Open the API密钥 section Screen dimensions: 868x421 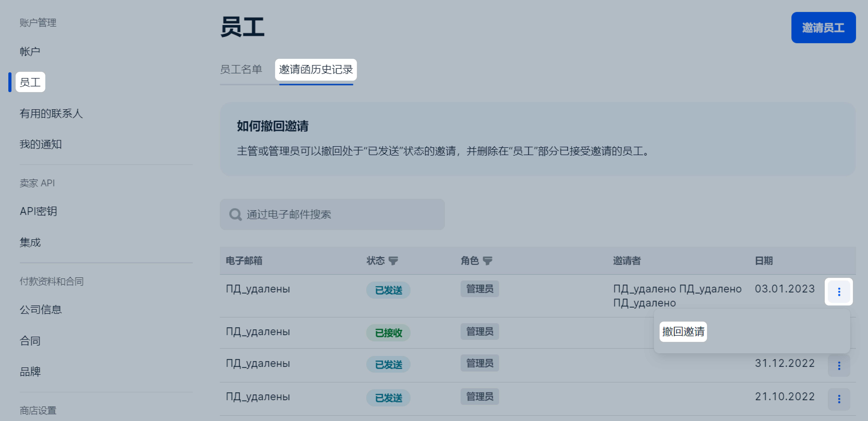click(38, 211)
